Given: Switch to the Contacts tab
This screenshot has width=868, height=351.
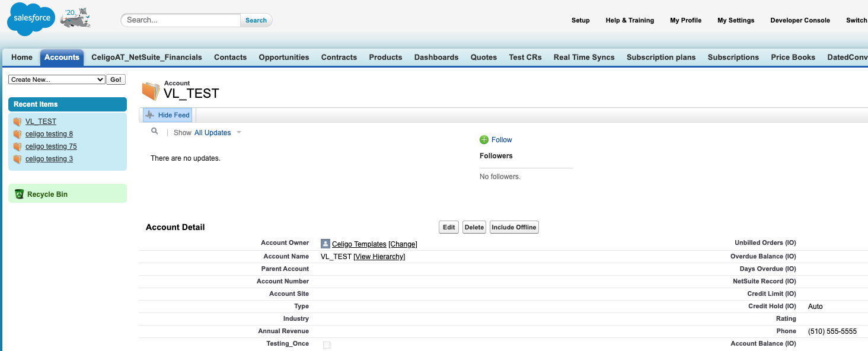Looking at the screenshot, I should point(230,58).
